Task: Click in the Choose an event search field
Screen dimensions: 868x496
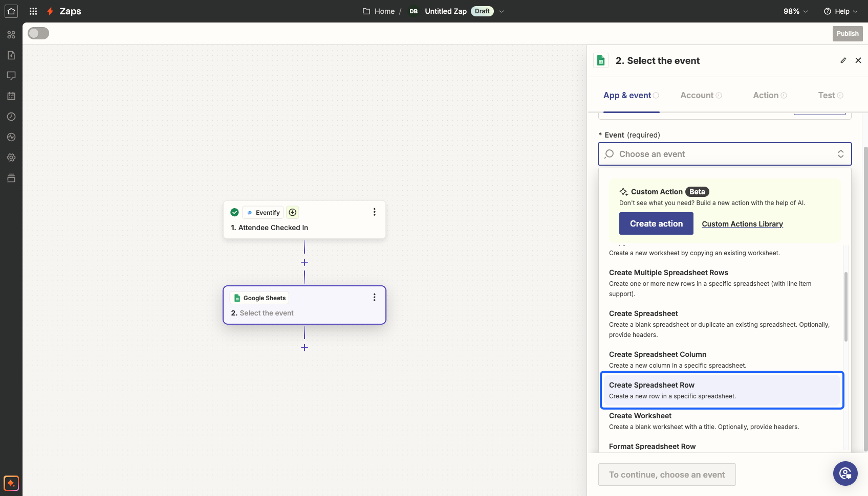Action: pyautogui.click(x=724, y=154)
